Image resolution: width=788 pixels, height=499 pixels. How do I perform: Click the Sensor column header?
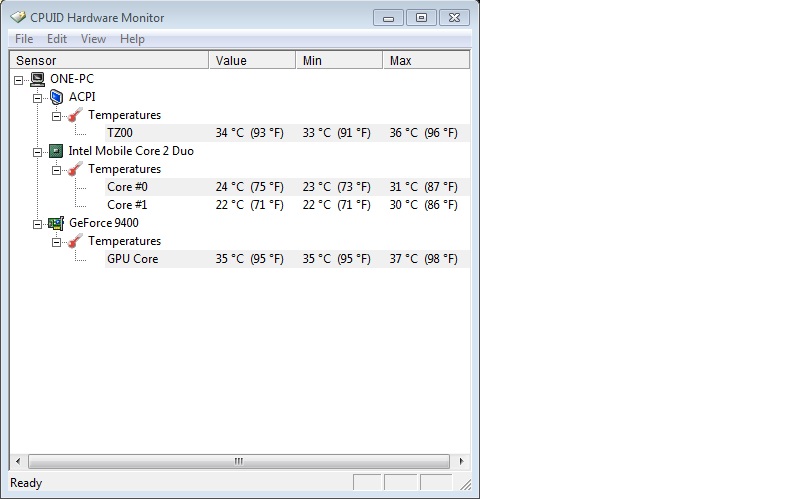(109, 60)
